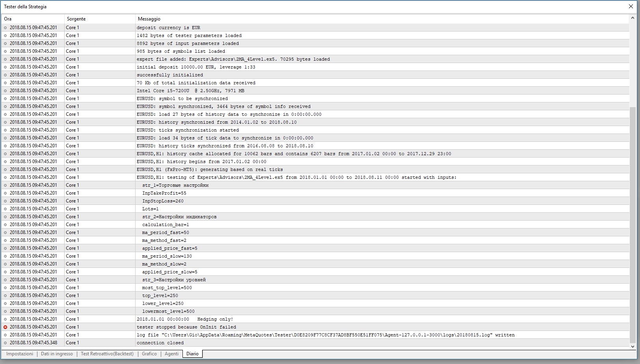640x364 pixels.
Task: Select the Agenti tab
Action: click(x=171, y=354)
